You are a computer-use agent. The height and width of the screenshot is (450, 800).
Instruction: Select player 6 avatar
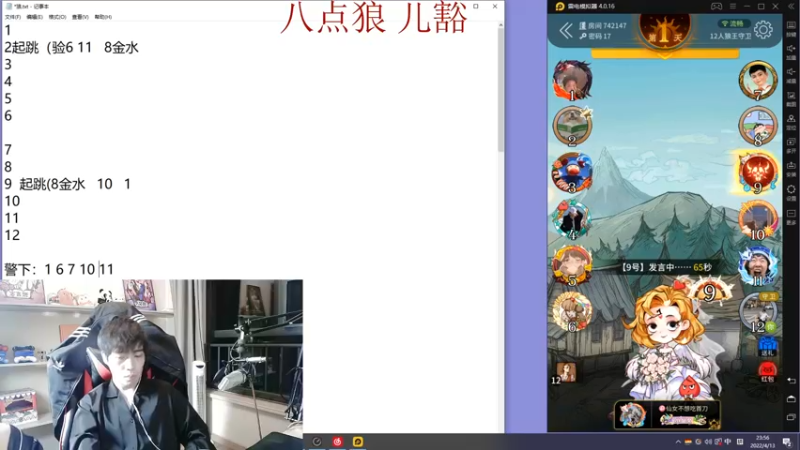(572, 312)
